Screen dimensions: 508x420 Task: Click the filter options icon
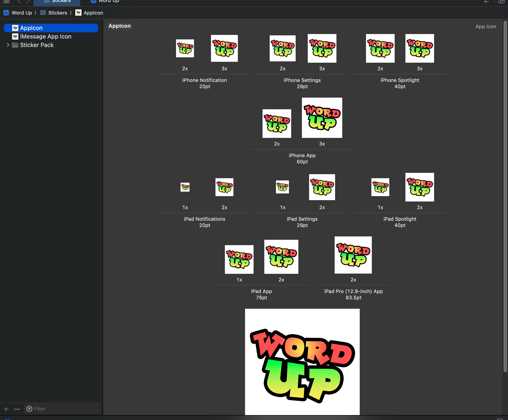pyautogui.click(x=29, y=409)
